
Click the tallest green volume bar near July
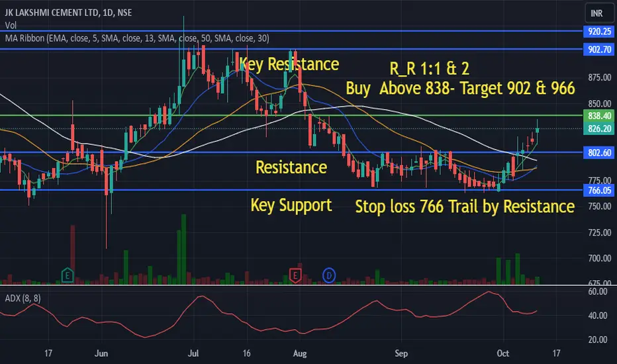point(183,249)
